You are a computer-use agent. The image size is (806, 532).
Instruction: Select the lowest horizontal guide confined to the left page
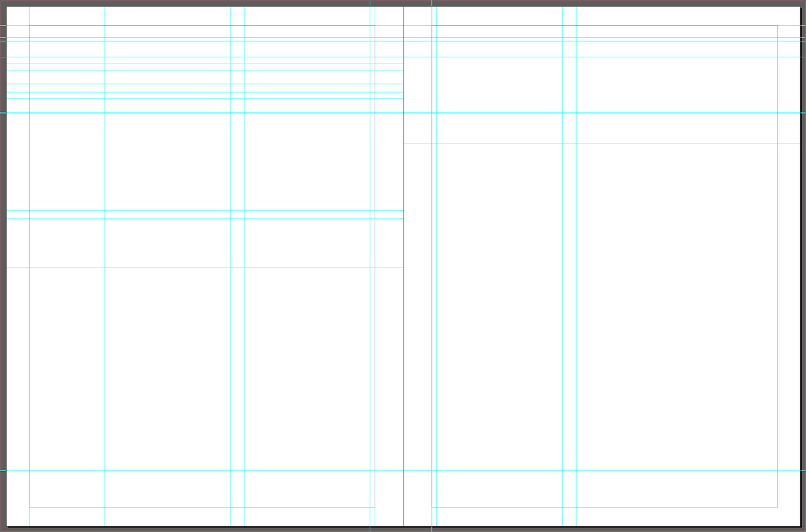(x=205, y=268)
